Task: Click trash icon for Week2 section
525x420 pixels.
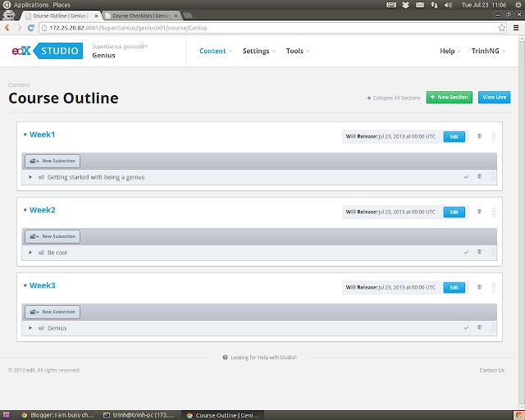Action: [x=479, y=212]
